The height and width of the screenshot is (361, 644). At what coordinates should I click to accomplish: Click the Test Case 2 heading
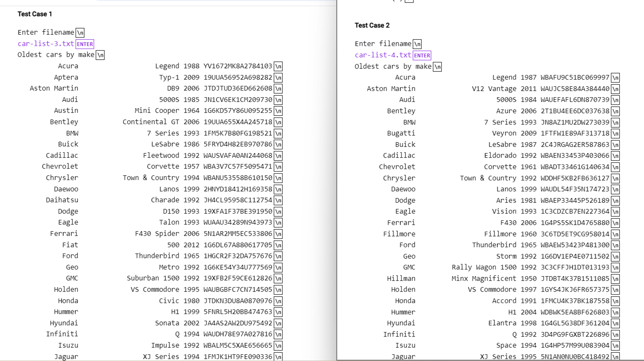point(372,25)
